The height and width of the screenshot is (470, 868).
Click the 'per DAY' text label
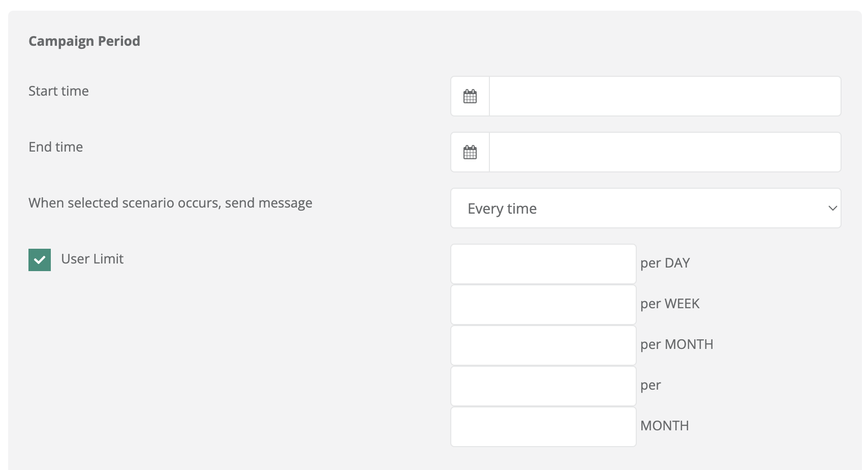pos(665,263)
